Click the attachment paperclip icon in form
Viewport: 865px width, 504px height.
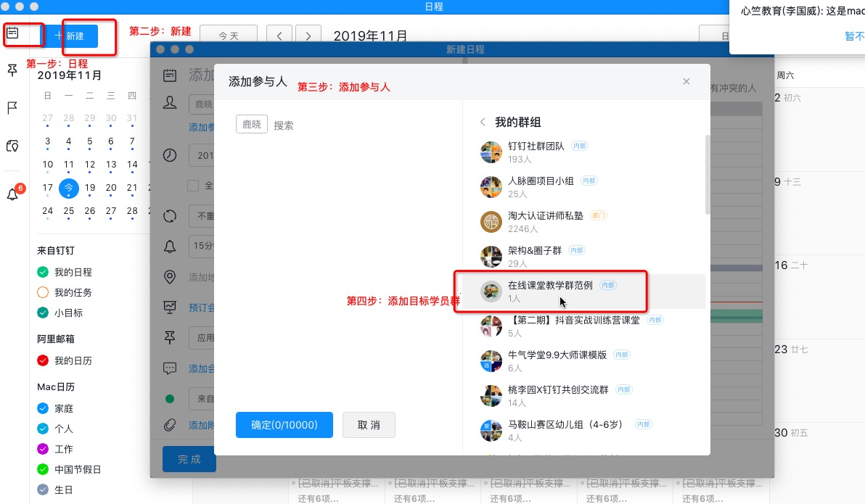tap(170, 425)
